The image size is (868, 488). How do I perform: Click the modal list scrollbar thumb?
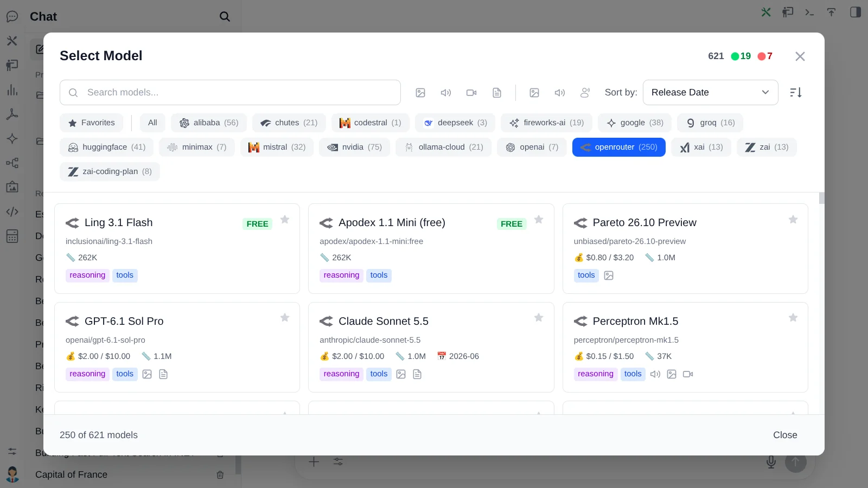822,198
